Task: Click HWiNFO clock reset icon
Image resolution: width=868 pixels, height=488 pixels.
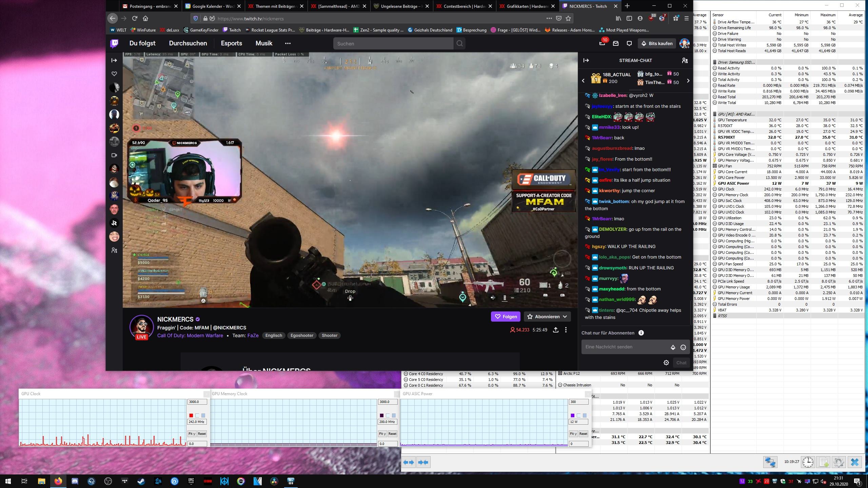Action: pos(808,462)
